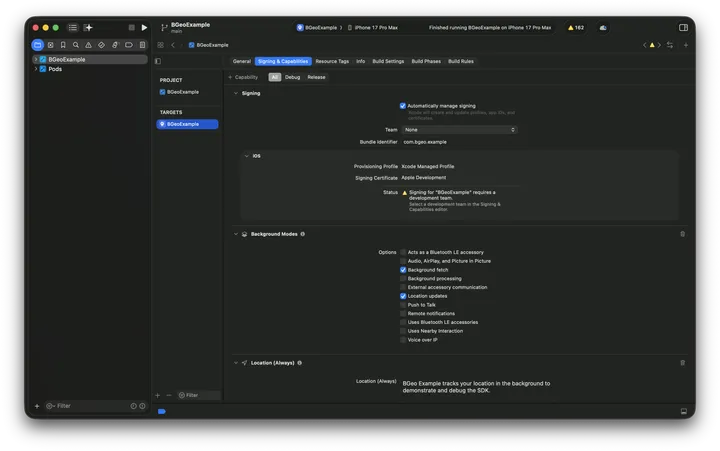
Task: Open the Bookmark navigator icon
Action: tap(63, 45)
